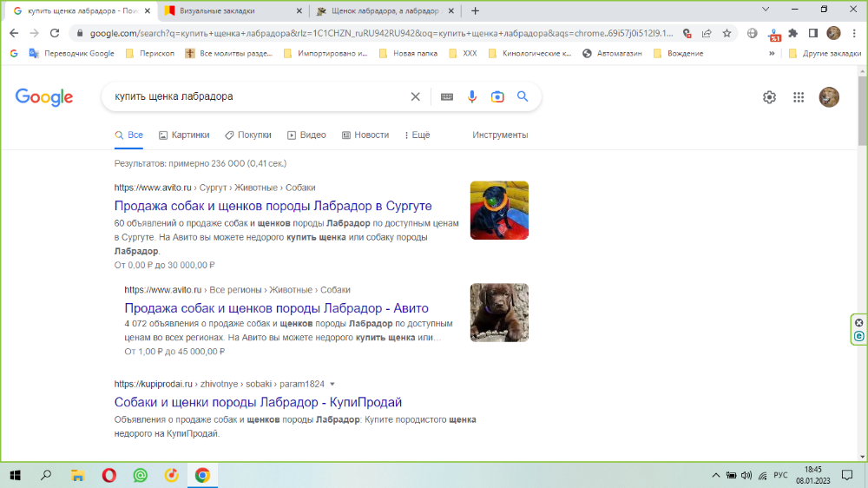Submit search with the magnifier icon
Viewport: 868px width, 488px height.
click(x=523, y=96)
